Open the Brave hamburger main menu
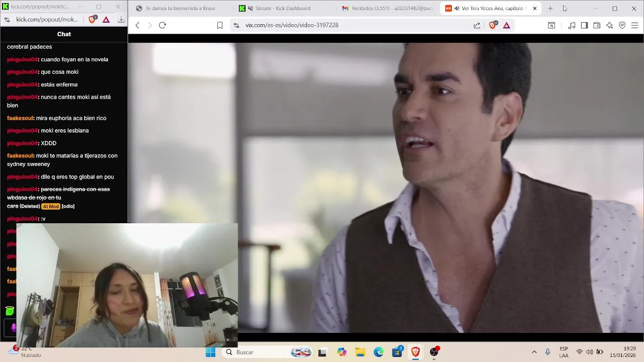The width and height of the screenshot is (644, 362). [x=635, y=25]
